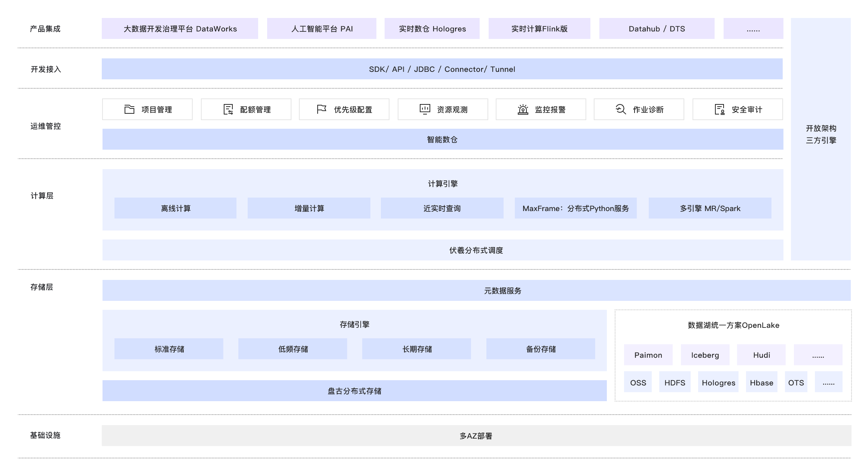Select the 标准存储 block

pos(169,349)
